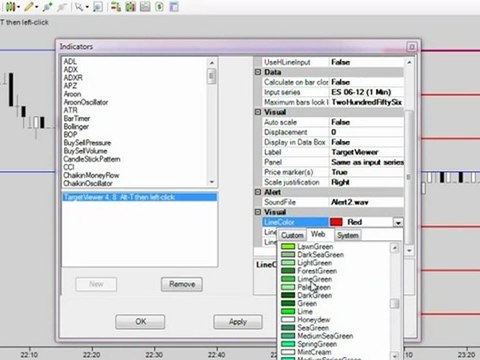Screen dimensions: 480x360
Task: Select Bollinger in the indicator list
Action: pos(76,127)
